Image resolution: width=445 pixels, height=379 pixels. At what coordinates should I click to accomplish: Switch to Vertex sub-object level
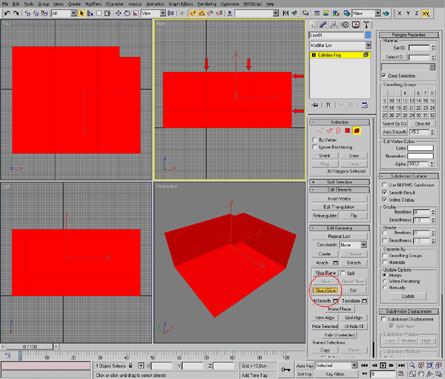tap(320, 131)
